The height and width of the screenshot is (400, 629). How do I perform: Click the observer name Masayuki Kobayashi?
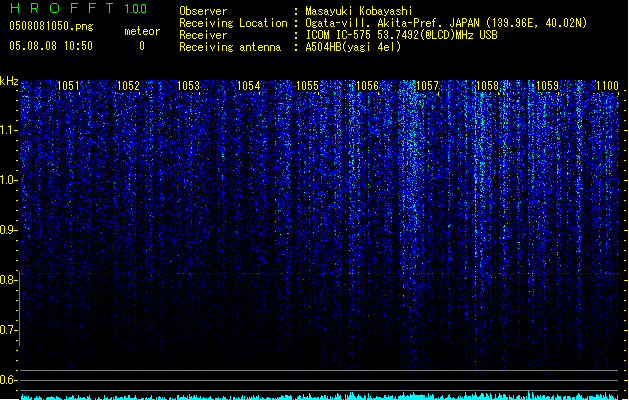[359, 11]
